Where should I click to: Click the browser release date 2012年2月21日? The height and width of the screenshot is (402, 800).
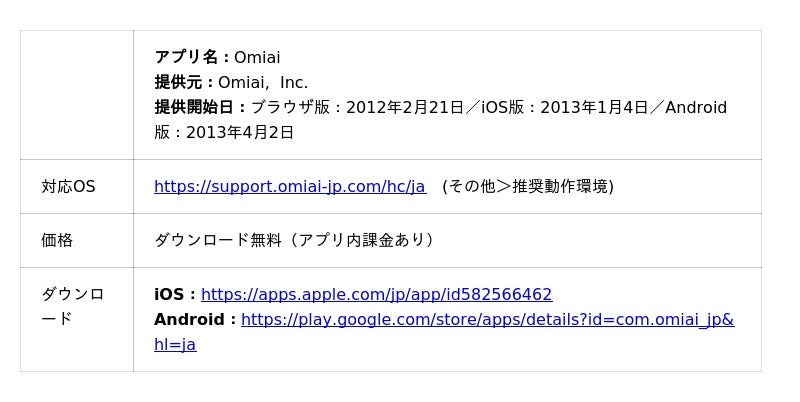(x=405, y=108)
